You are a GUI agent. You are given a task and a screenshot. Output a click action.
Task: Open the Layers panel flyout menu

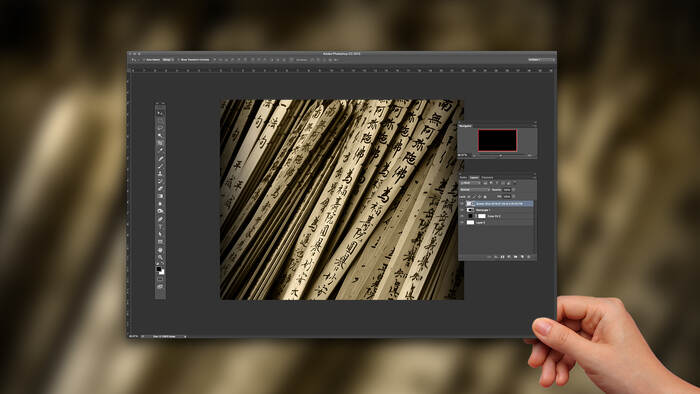coord(534,178)
